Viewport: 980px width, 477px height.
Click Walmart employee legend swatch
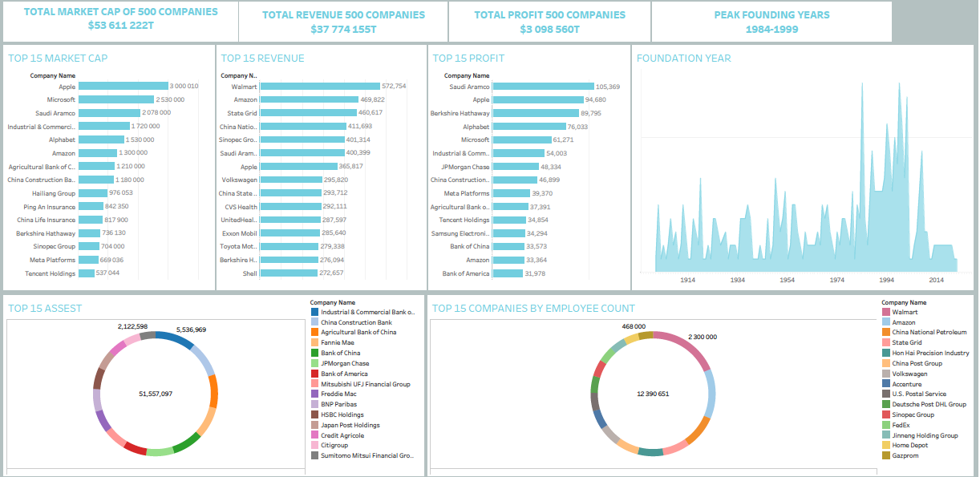pyautogui.click(x=885, y=312)
